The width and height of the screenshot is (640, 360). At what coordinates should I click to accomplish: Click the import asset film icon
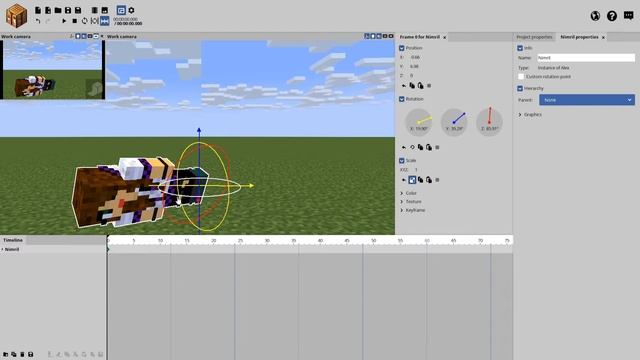point(95,10)
